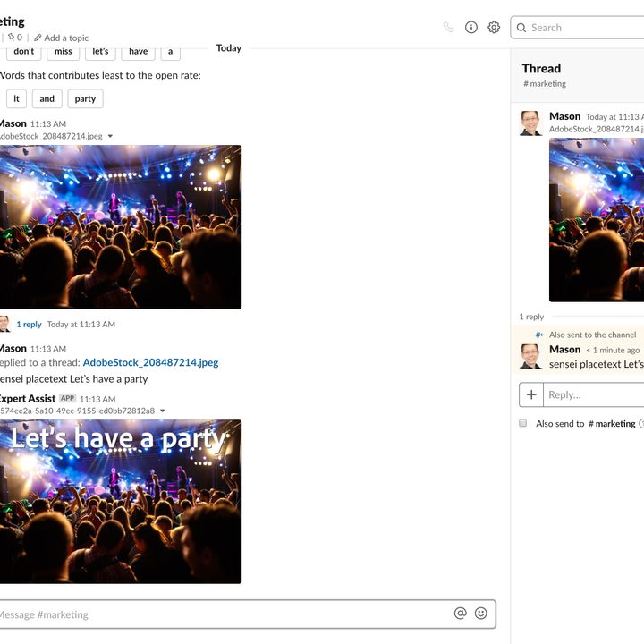The image size is (644, 644).
Task: Open Mason's concert photo in channel
Action: [121, 226]
